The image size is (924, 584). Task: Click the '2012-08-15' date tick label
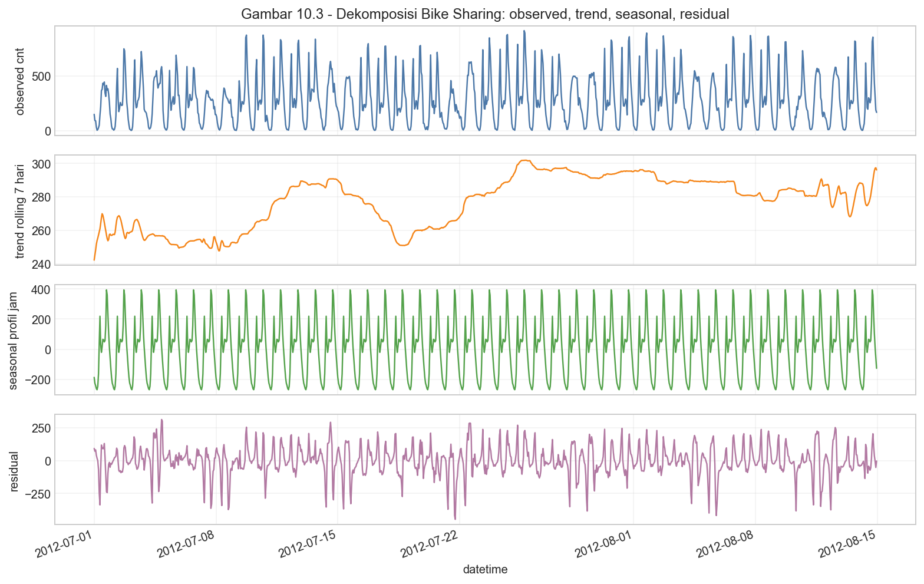846,545
